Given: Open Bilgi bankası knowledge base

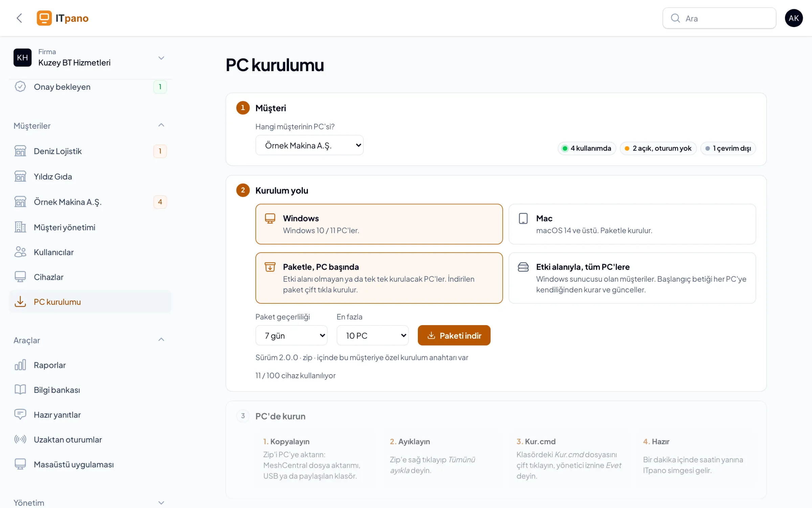Looking at the screenshot, I should click(90, 389).
